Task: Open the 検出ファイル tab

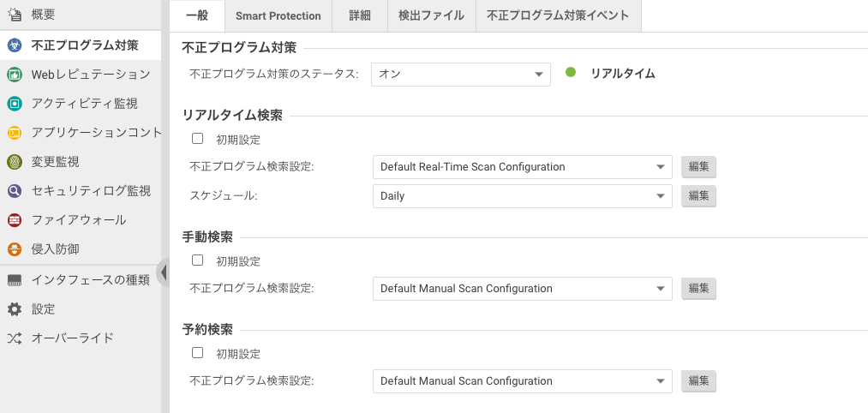Action: tap(431, 15)
